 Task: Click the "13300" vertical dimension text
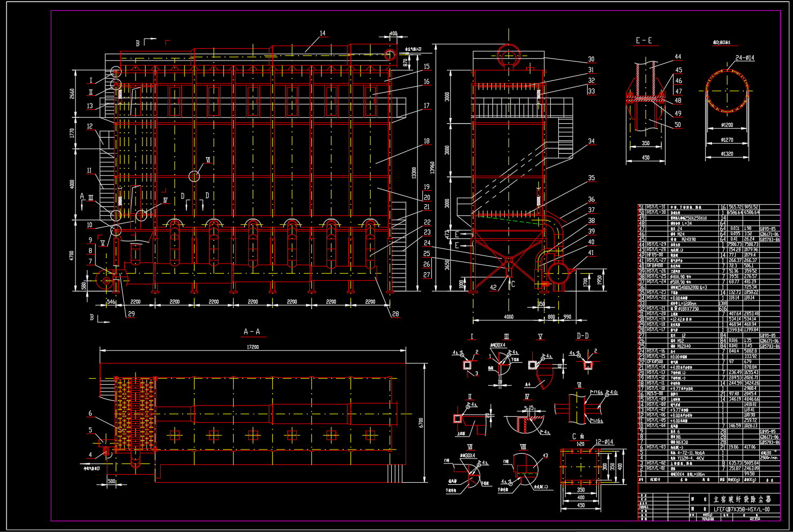click(413, 173)
